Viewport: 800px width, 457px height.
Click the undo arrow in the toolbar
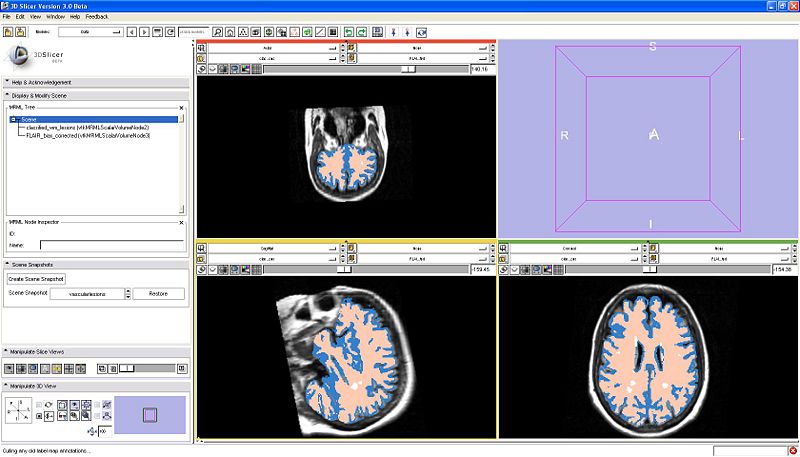point(349,32)
